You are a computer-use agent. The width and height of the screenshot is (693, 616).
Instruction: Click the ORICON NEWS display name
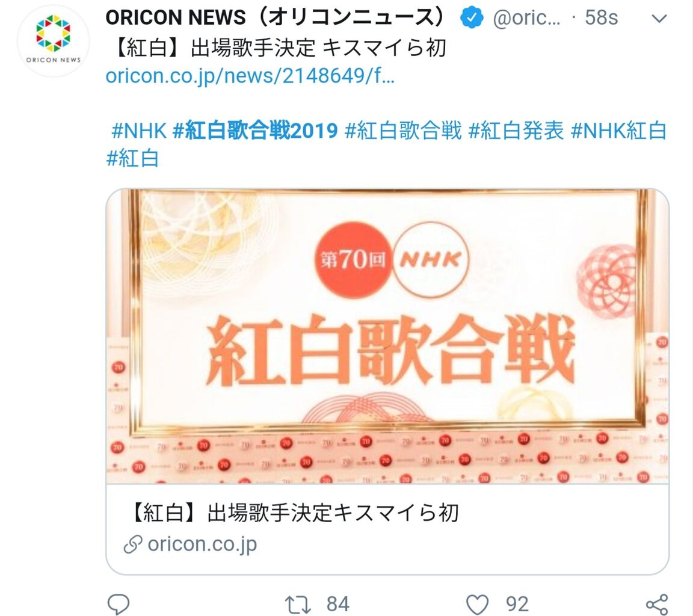[274, 17]
